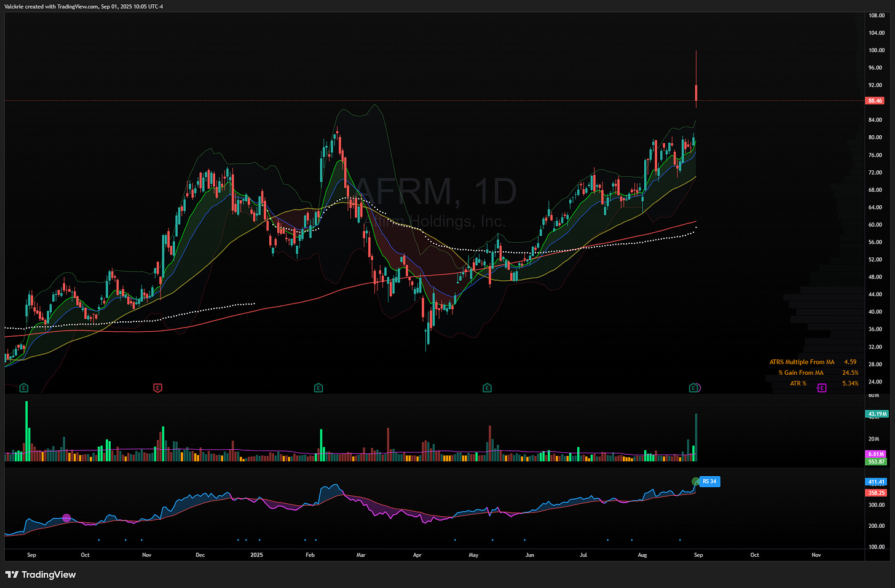Viewport: 895px width, 588px height.
Task: Click the '% Gain From MA' text
Action: coord(801,373)
